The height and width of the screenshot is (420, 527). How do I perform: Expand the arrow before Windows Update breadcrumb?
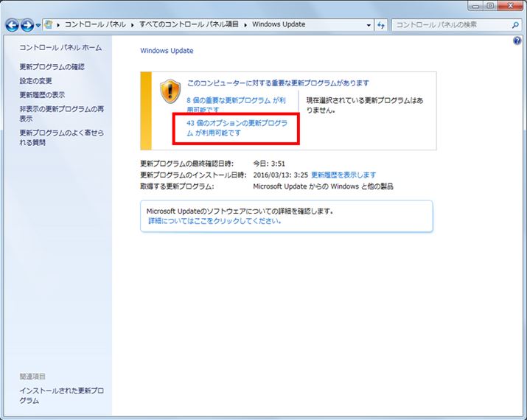(245, 24)
